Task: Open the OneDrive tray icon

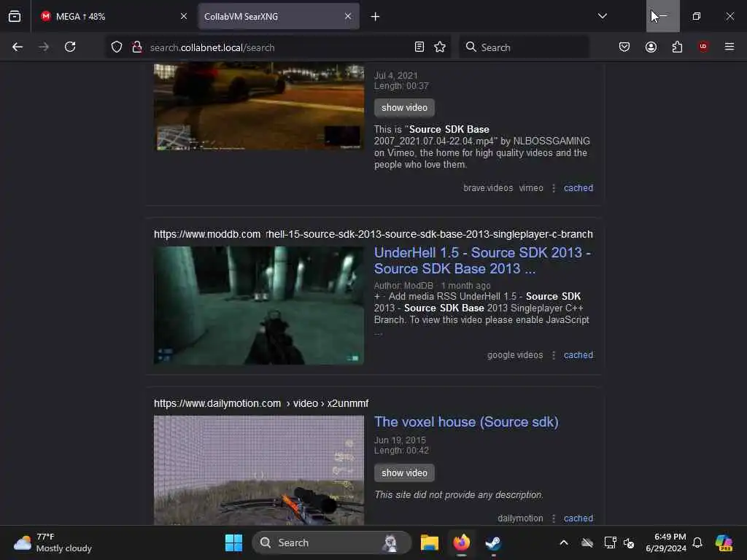Action: 587,542
